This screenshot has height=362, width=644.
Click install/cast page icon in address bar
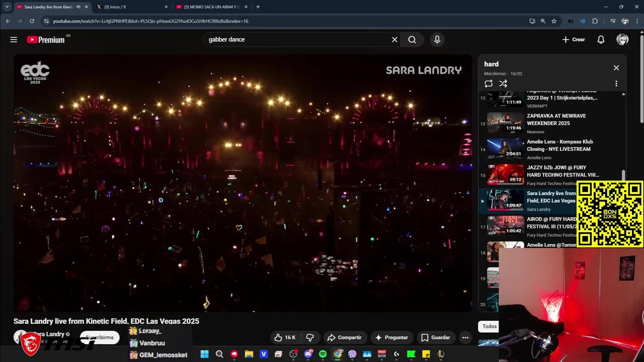(532, 21)
